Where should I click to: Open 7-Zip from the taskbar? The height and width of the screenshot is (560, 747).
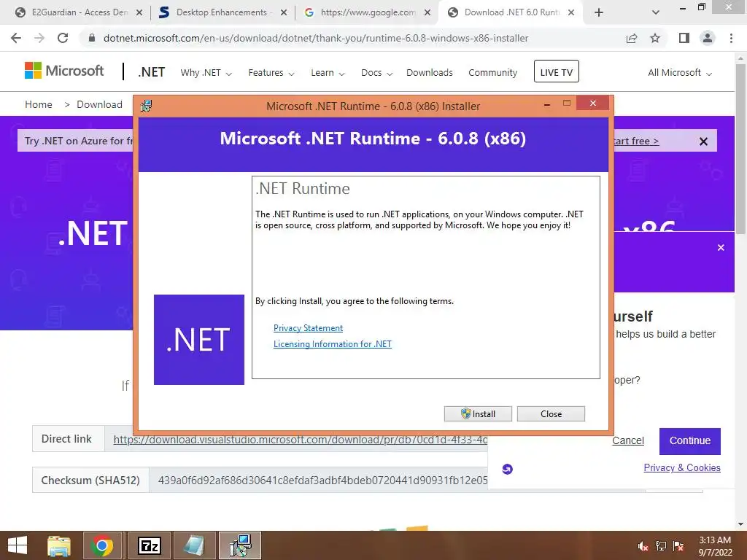(149, 545)
